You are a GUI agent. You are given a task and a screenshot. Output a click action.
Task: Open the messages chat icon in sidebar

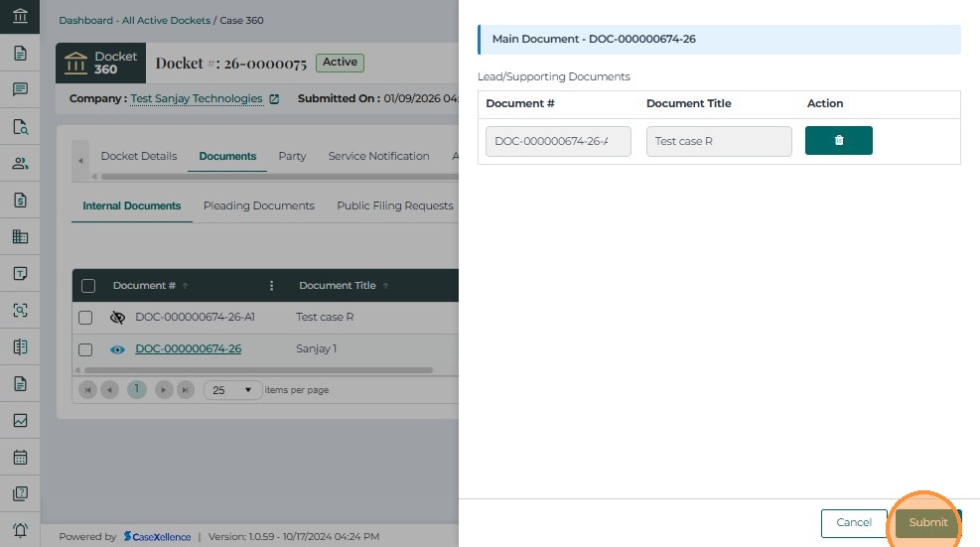(x=20, y=89)
